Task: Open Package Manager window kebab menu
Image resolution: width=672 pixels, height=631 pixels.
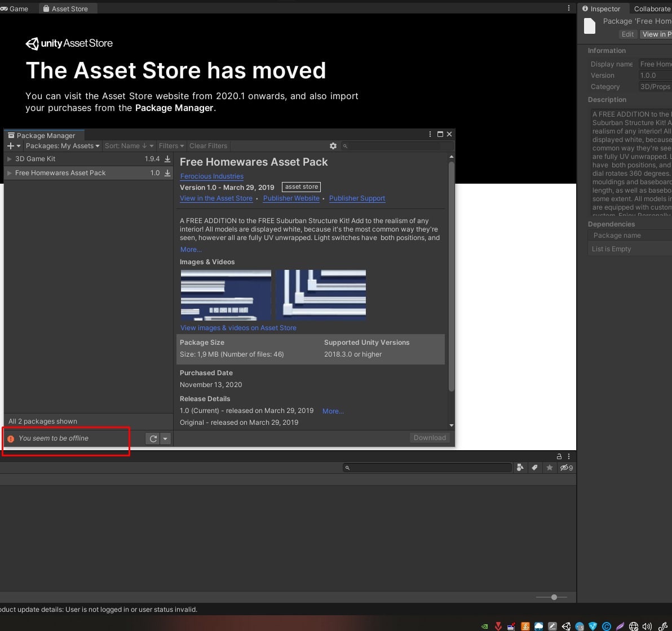Action: pos(430,134)
